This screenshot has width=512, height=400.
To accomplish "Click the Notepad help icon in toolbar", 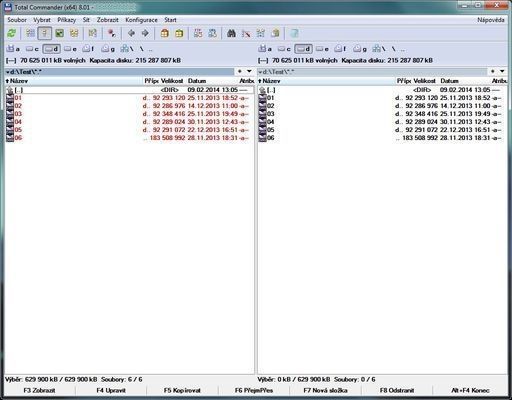I will click(x=294, y=33).
